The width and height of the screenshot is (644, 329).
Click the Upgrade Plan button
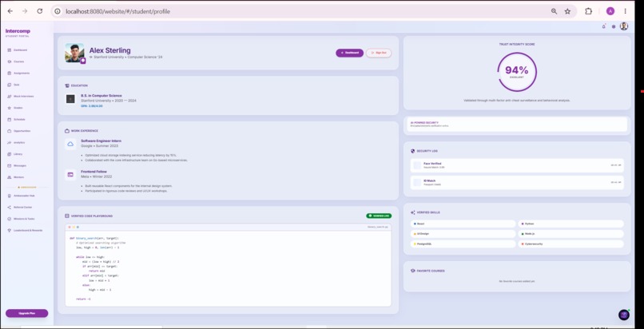point(26,313)
